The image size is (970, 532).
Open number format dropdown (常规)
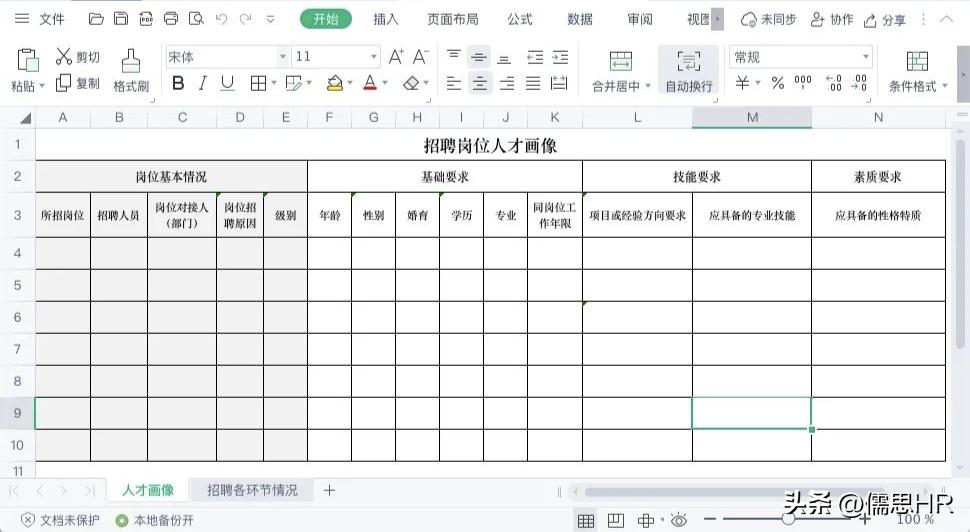pos(865,57)
